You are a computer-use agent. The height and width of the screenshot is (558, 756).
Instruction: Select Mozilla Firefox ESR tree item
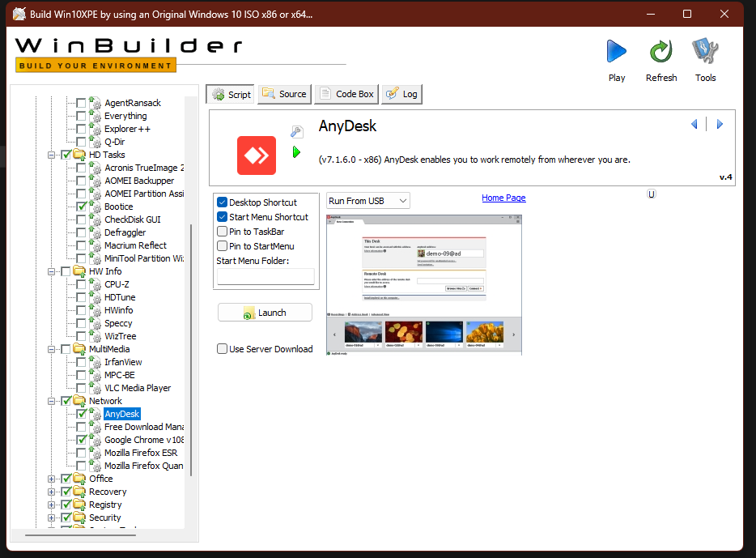pos(141,453)
